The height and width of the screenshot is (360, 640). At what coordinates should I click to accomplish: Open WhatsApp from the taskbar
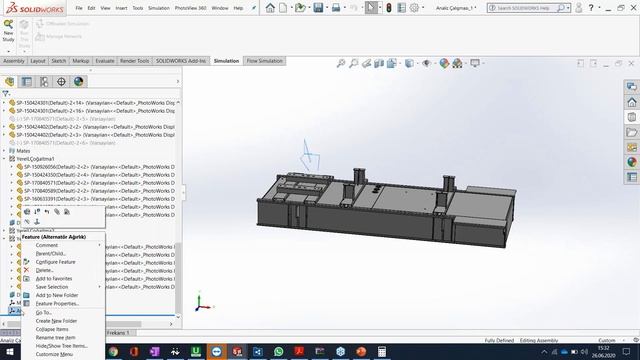[x=278, y=352]
